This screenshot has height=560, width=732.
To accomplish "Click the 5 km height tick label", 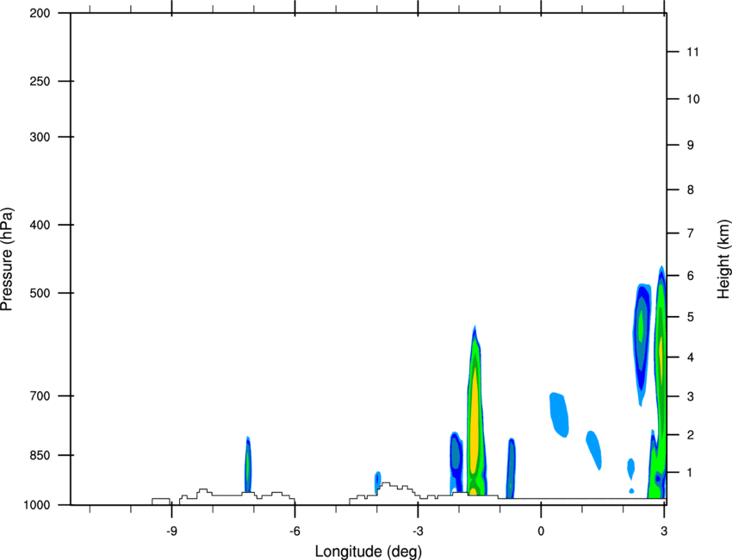I will pyautogui.click(x=691, y=317).
